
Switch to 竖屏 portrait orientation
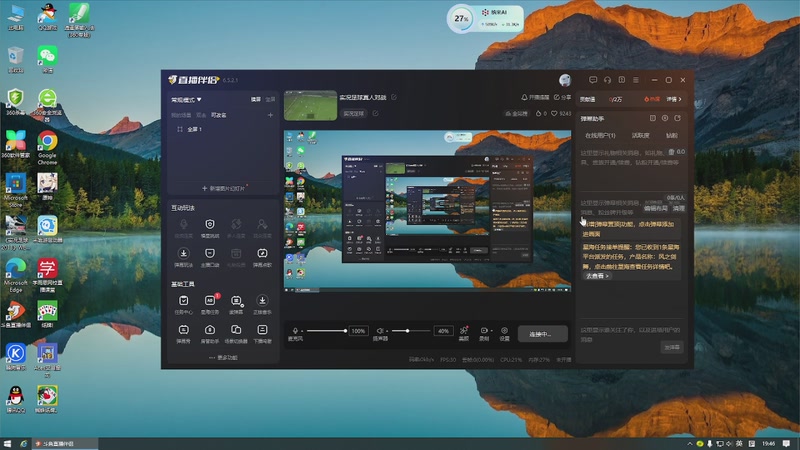tap(270, 99)
